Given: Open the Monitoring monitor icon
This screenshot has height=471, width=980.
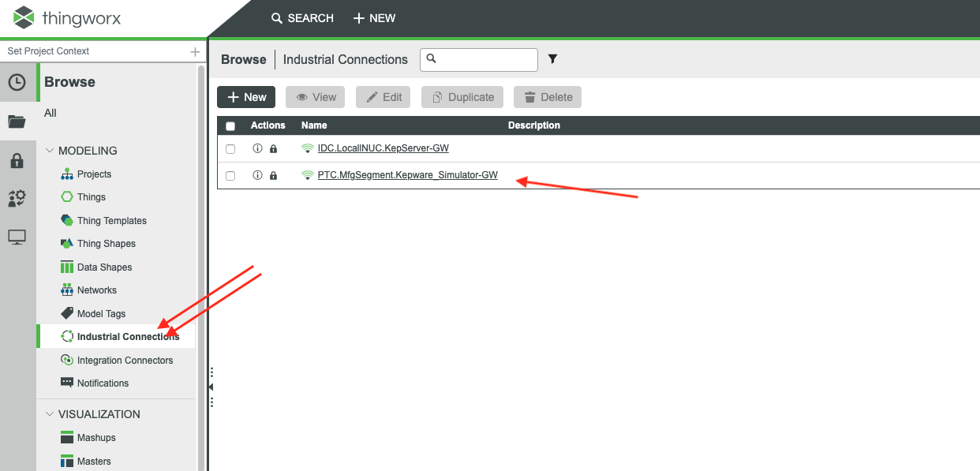Looking at the screenshot, I should coord(17,236).
